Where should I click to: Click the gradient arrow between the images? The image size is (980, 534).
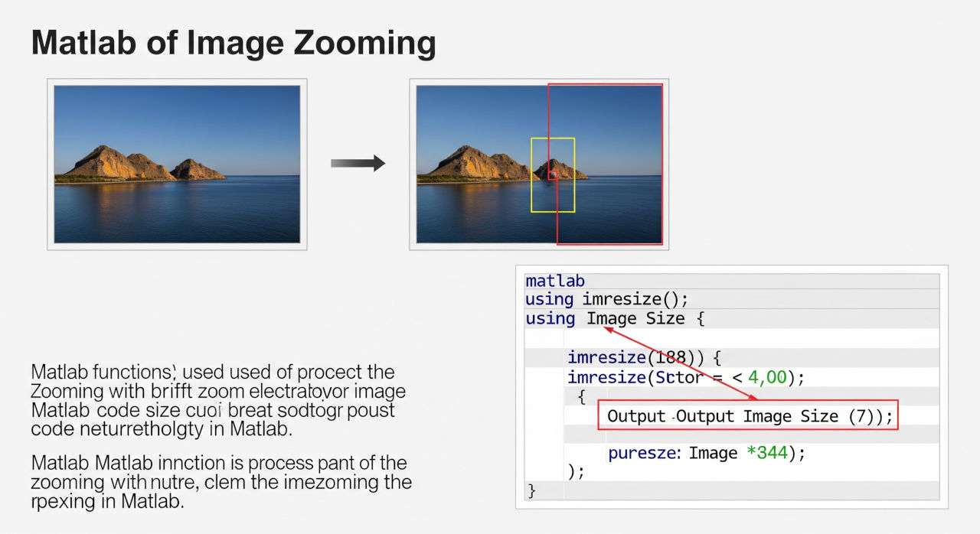[357, 161]
